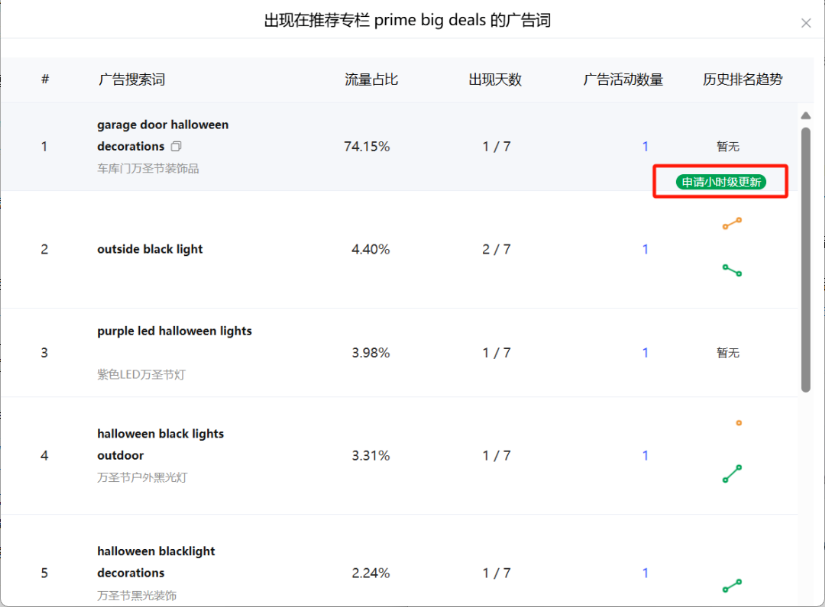825x607 pixels.
Task: Click the translation 万圣节户外黑光灯
Action: pos(142,478)
